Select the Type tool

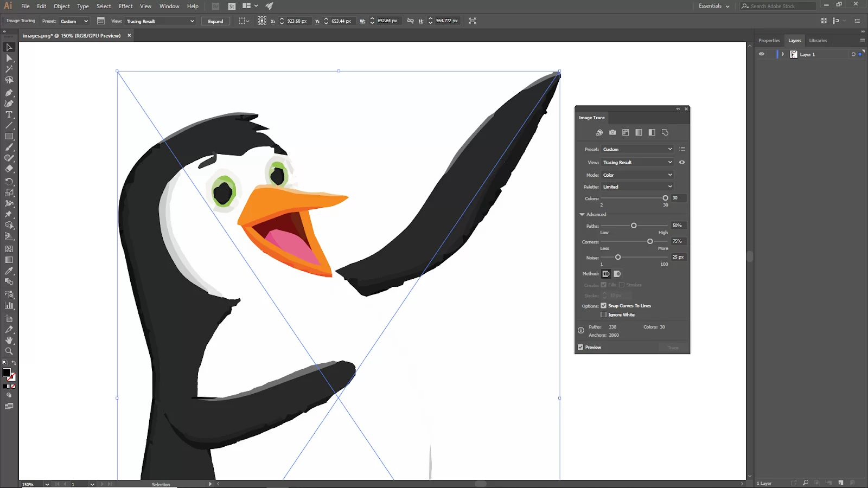(9, 114)
